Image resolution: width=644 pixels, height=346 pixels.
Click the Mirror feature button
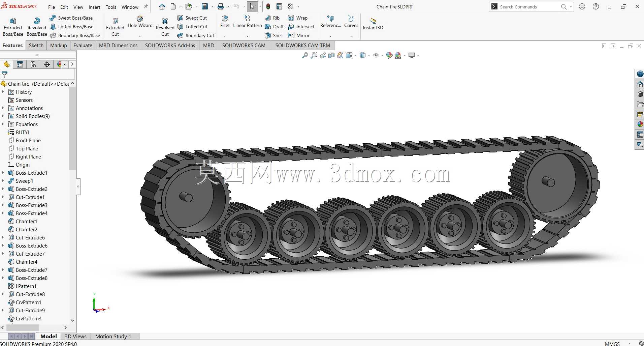click(x=299, y=35)
